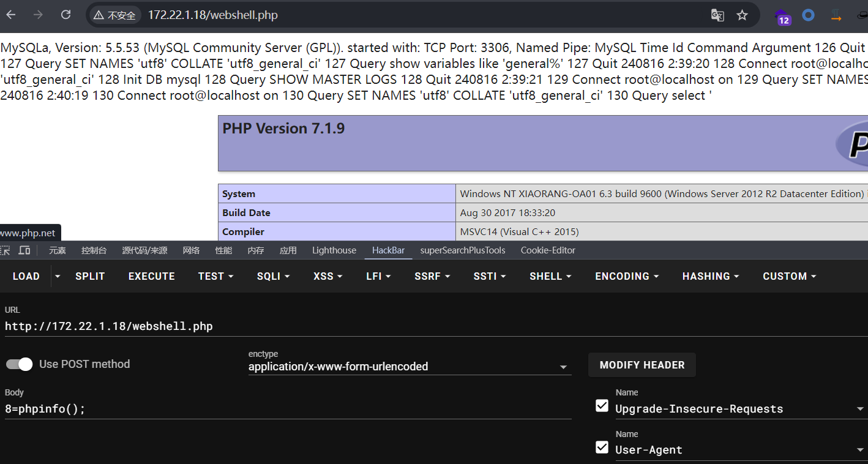Open the CUSTOM dropdown menu
The image size is (868, 464).
click(790, 277)
